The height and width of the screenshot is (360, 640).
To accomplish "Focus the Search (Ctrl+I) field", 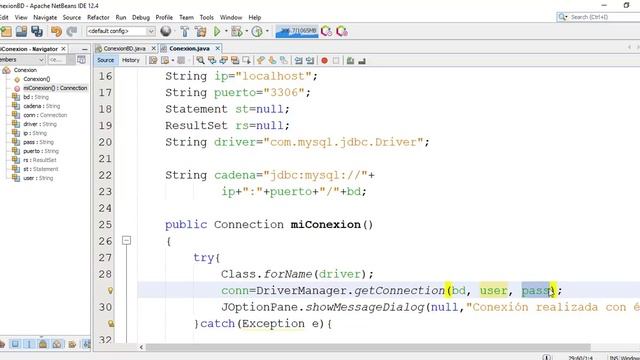I will [x=598, y=17].
